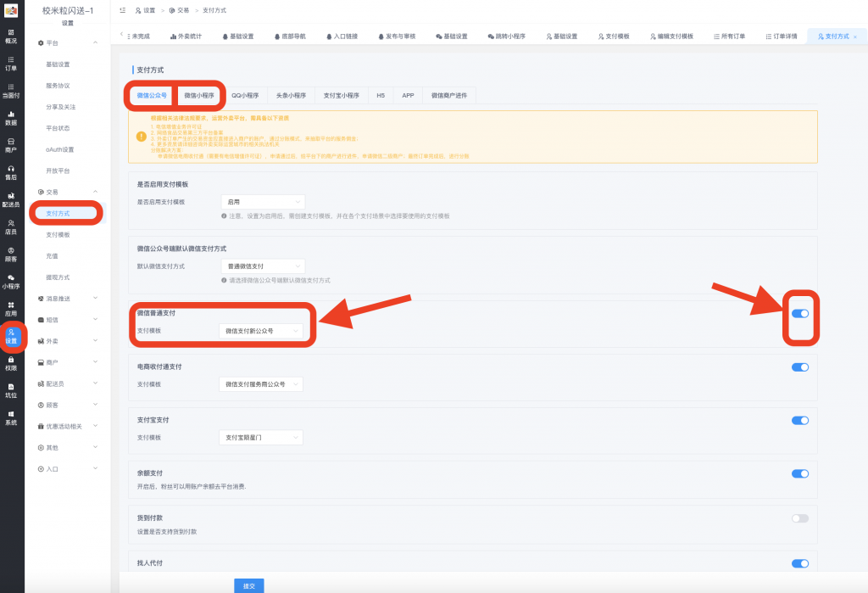Click the 提交 submit button
The height and width of the screenshot is (593, 868).
[x=248, y=585]
